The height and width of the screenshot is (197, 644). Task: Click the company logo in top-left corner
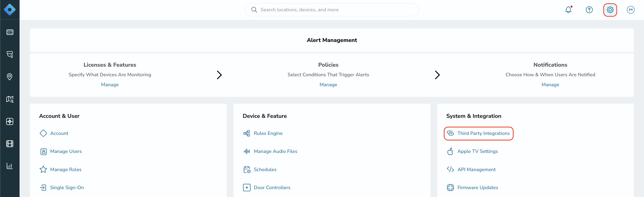click(x=10, y=10)
